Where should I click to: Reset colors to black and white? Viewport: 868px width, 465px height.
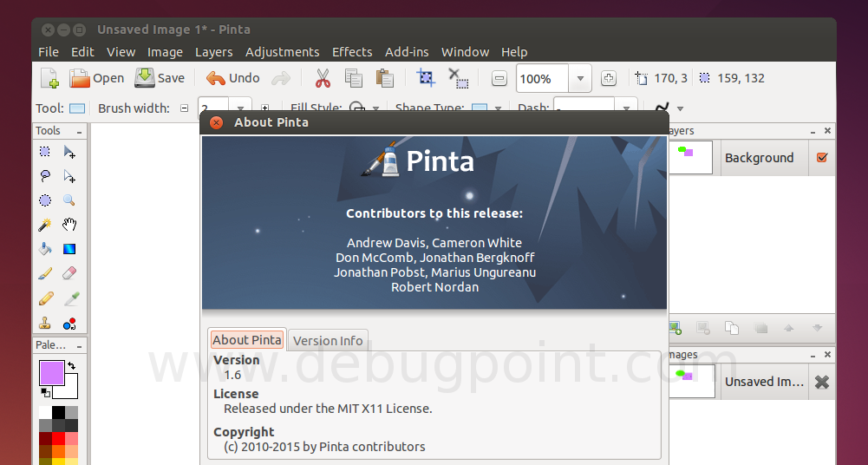[45, 392]
